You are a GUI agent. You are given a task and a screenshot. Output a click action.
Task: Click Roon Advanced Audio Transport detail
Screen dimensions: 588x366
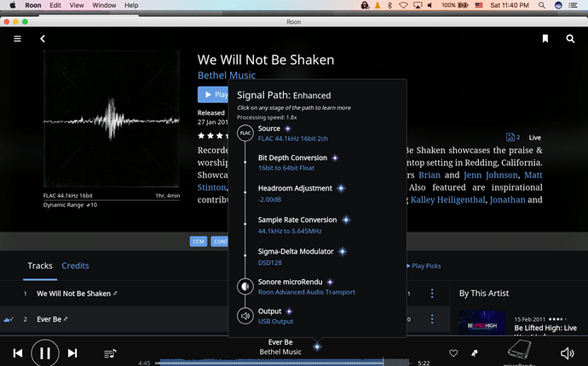(307, 292)
